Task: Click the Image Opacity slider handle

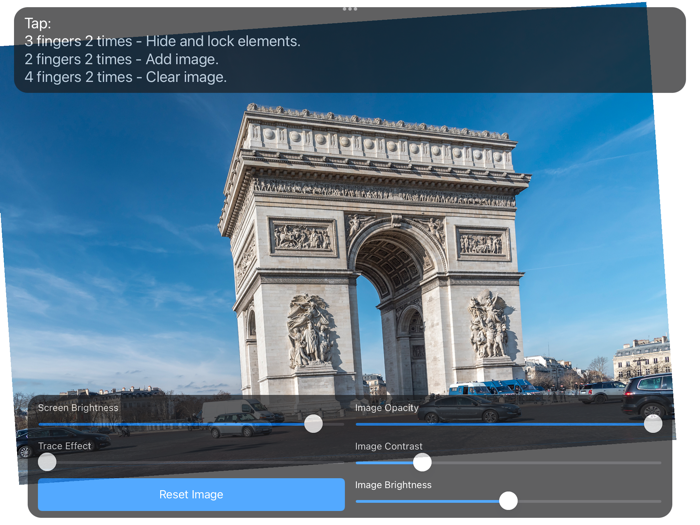Action: pos(653,424)
